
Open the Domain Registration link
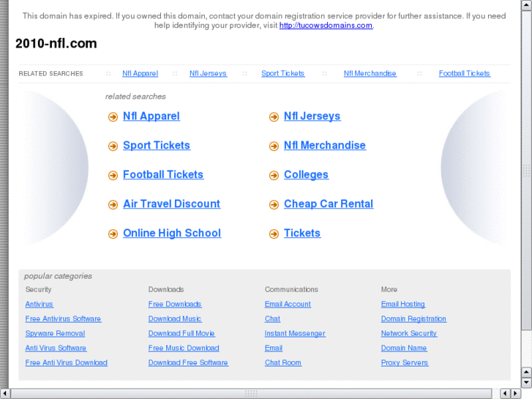[x=413, y=319]
